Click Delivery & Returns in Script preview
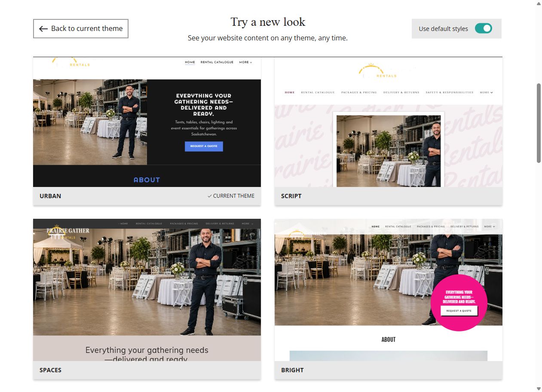This screenshot has height=392, width=542. [x=401, y=92]
